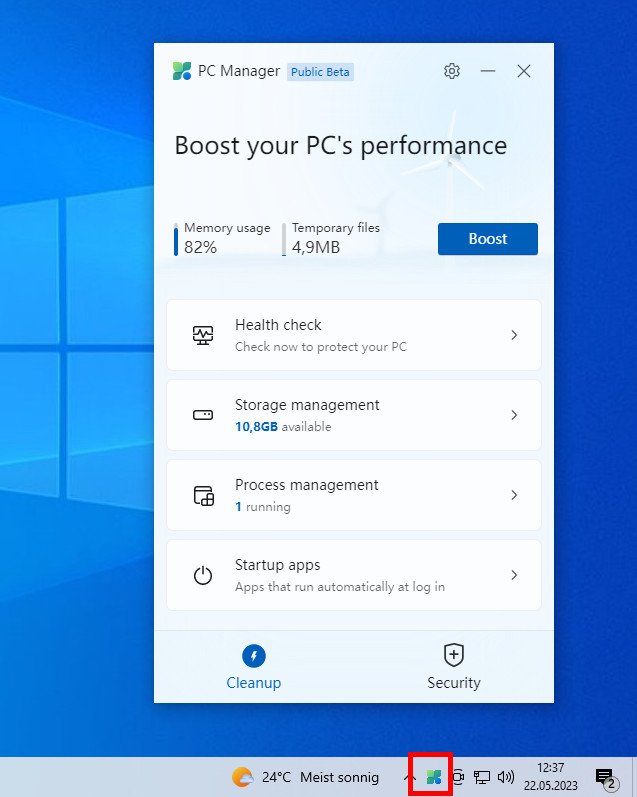Open Startup apps card title

(x=278, y=565)
